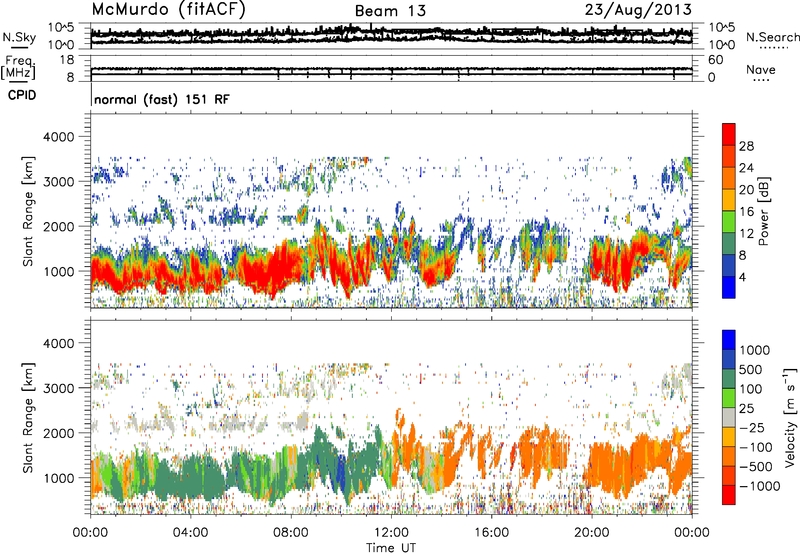Click the Freq. [MHz] axis label
This screenshot has height=554, width=800.
[x=18, y=67]
